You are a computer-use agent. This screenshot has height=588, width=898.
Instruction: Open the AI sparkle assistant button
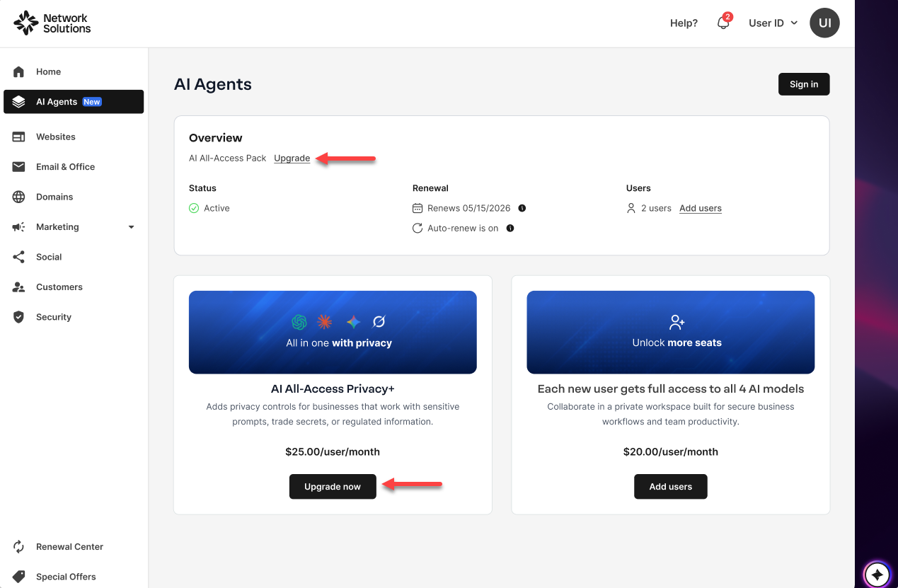pyautogui.click(x=877, y=574)
